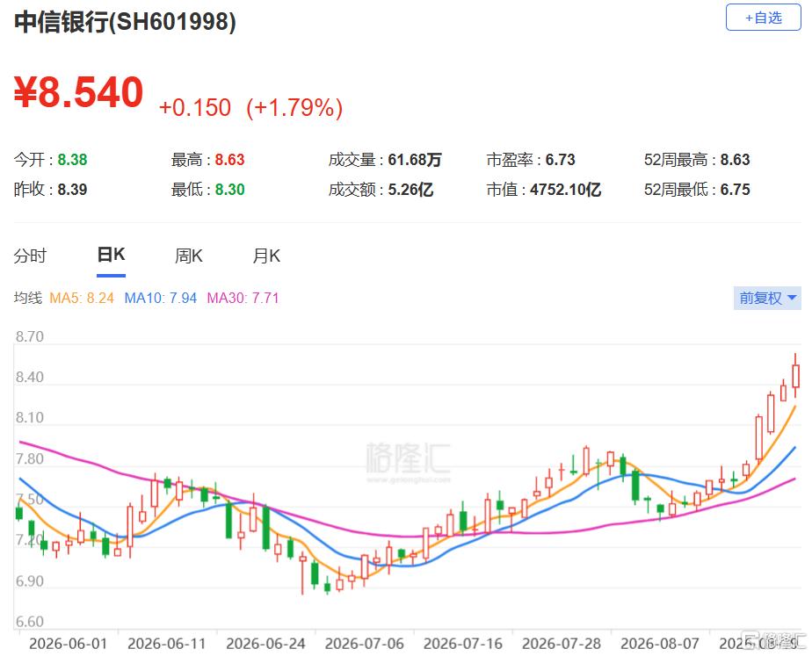Click the 2026-07-16 date axis label
812x656 pixels.
pos(463,644)
